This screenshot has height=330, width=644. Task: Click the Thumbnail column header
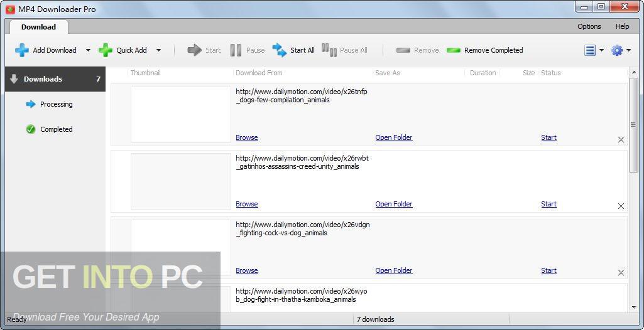coord(145,73)
